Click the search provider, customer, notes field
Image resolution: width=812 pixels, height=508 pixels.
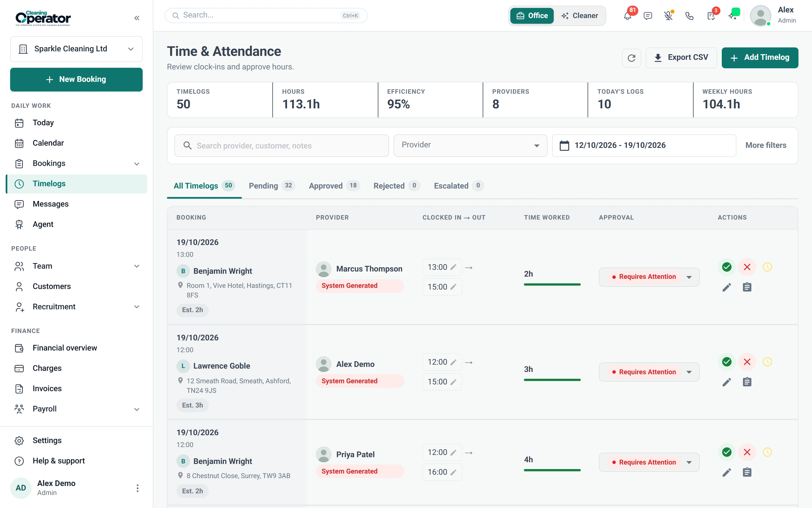coord(281,145)
